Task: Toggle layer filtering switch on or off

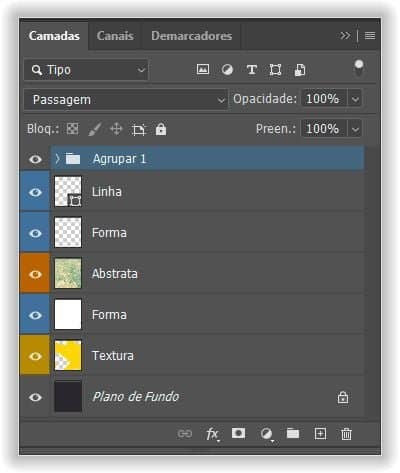Action: coord(359,68)
